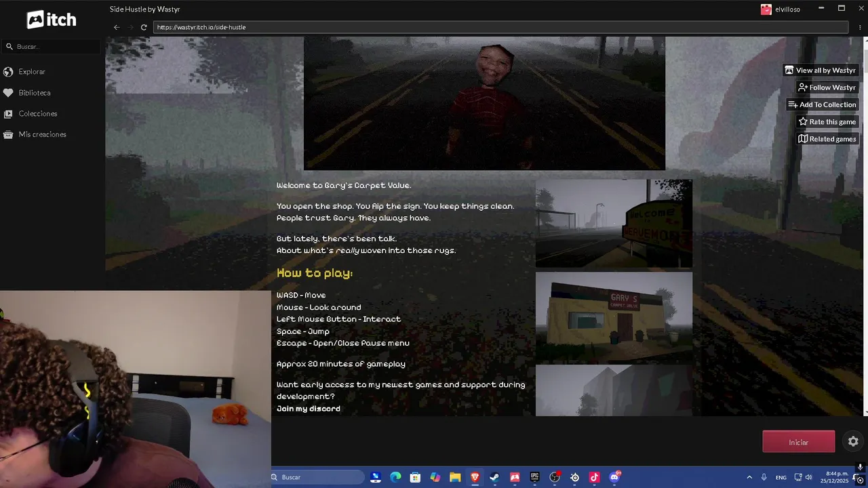Screen dimensions: 868x488
Task: Click the URL address bar
Action: [x=500, y=27]
